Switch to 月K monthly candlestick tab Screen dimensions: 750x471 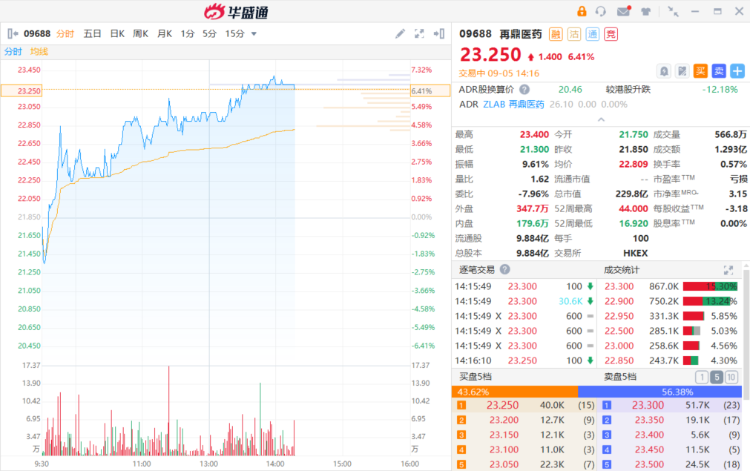pyautogui.click(x=165, y=33)
